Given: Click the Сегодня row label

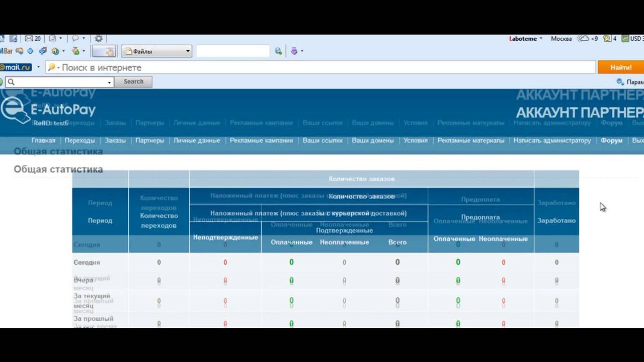Looking at the screenshot, I should pos(87,262).
